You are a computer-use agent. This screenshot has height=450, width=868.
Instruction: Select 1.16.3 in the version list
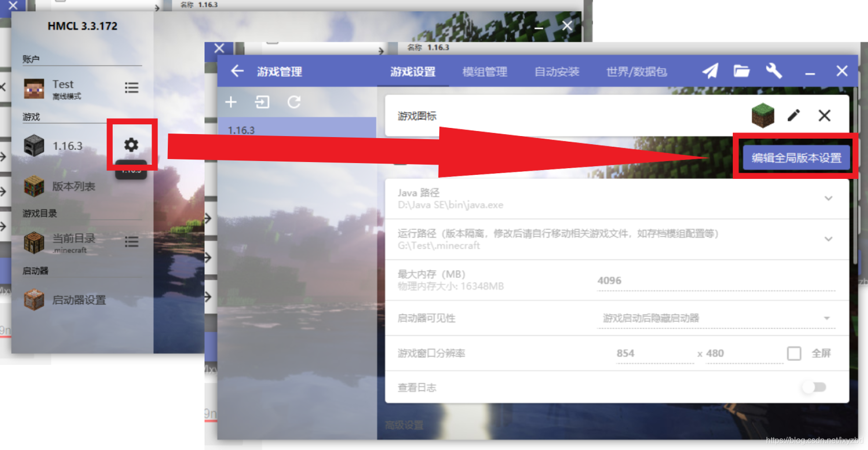297,130
